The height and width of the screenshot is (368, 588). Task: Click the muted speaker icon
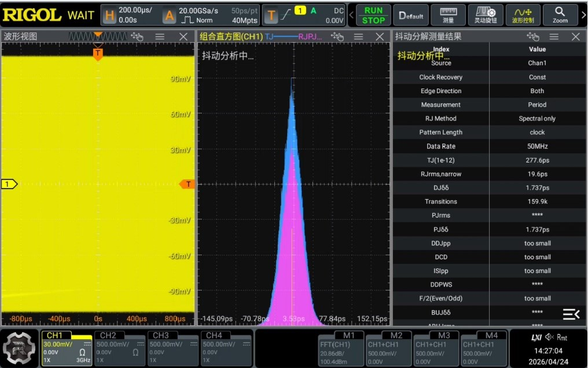pos(549,337)
